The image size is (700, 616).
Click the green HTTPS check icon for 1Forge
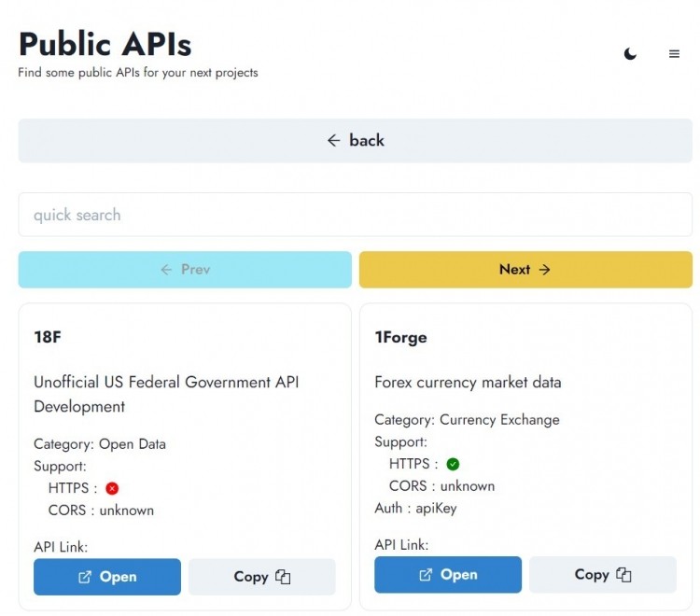453,464
